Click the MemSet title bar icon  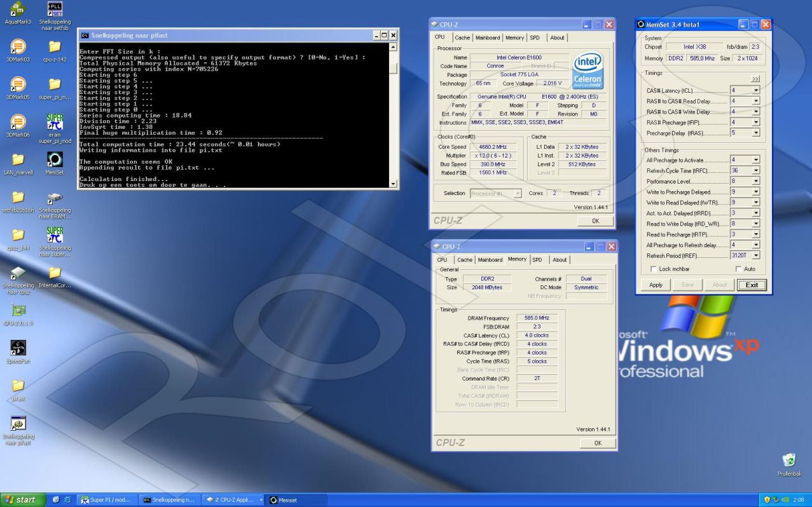[x=642, y=25]
